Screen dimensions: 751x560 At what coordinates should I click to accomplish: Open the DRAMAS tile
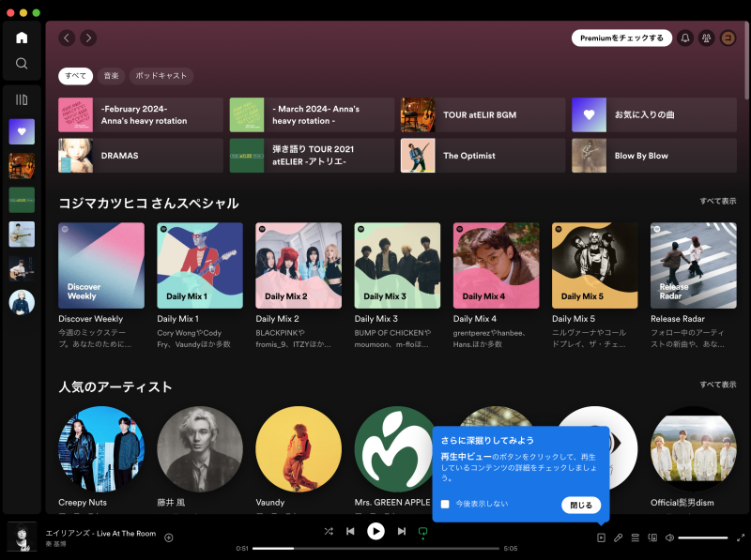(x=141, y=156)
